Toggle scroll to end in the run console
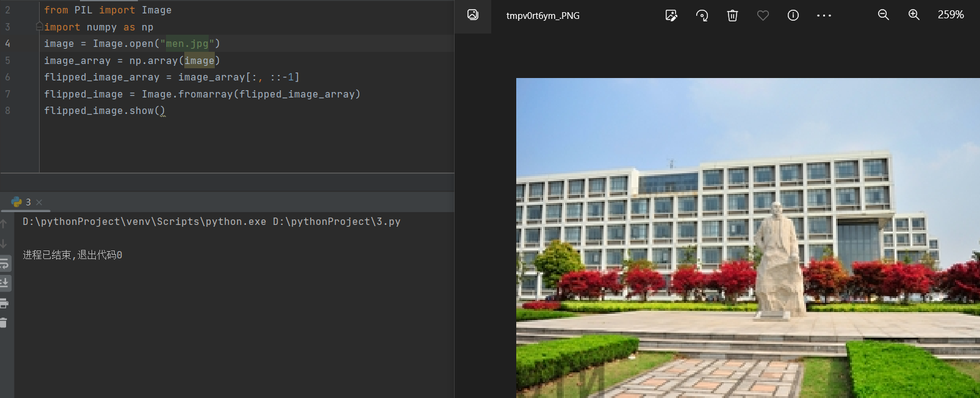This screenshot has width=980, height=398. pos(4,283)
